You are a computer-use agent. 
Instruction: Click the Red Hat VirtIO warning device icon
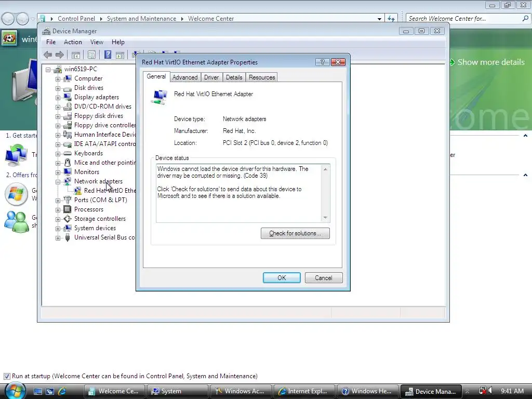pyautogui.click(x=78, y=191)
